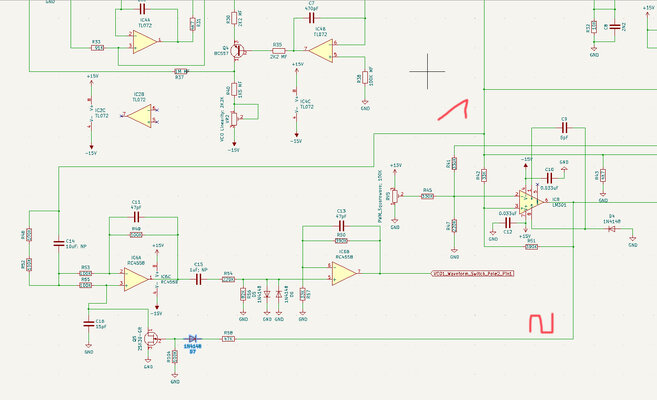This screenshot has width=657, height=400.
Task: Select resistor R55 symbol
Action: pyautogui.click(x=85, y=285)
